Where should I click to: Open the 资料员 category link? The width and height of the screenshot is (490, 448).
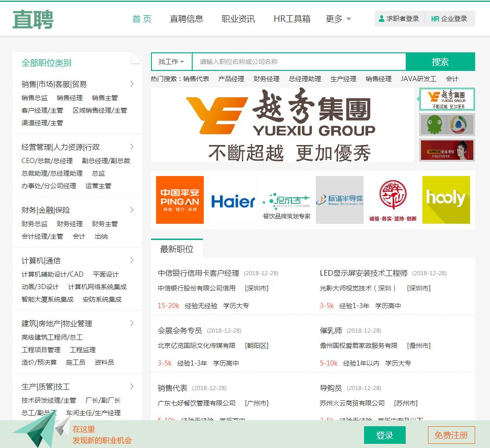click(104, 362)
